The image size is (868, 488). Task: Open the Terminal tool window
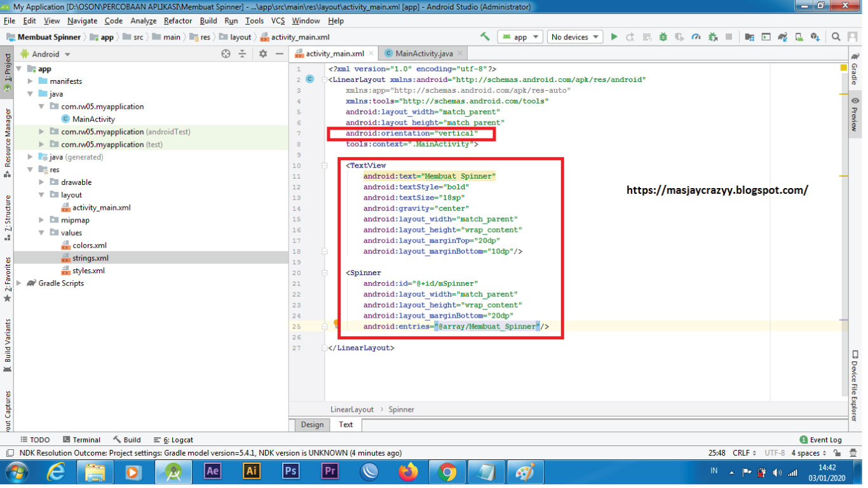click(x=81, y=440)
